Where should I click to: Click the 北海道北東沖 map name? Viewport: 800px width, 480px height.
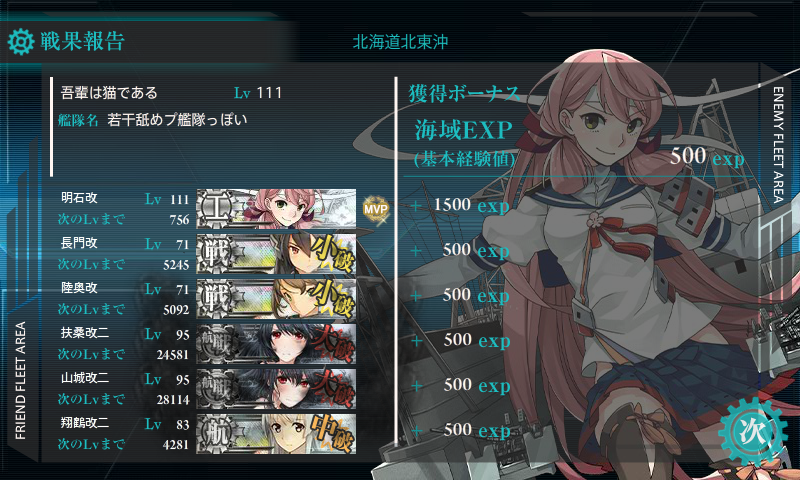coord(401,42)
